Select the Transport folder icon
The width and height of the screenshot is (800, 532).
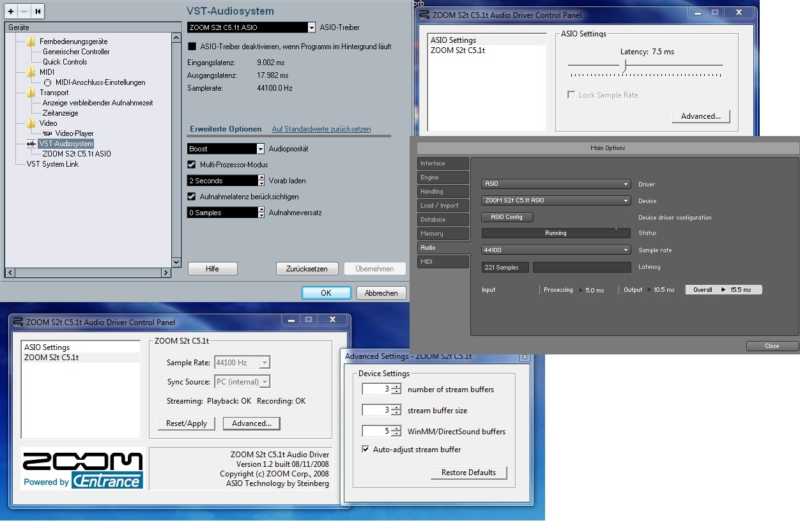pyautogui.click(x=31, y=93)
